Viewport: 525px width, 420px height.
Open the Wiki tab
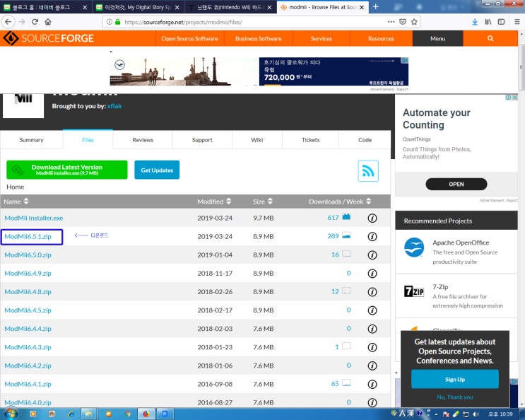click(256, 140)
